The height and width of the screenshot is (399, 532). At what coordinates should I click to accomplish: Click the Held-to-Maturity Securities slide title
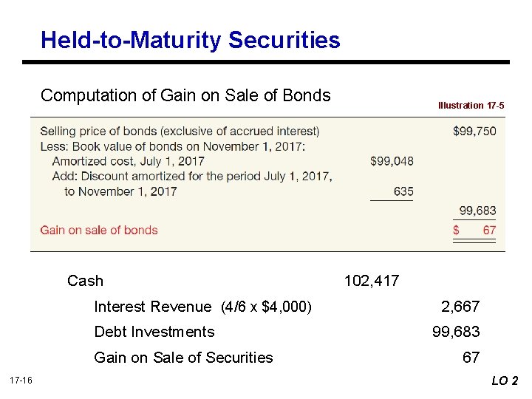coord(191,40)
